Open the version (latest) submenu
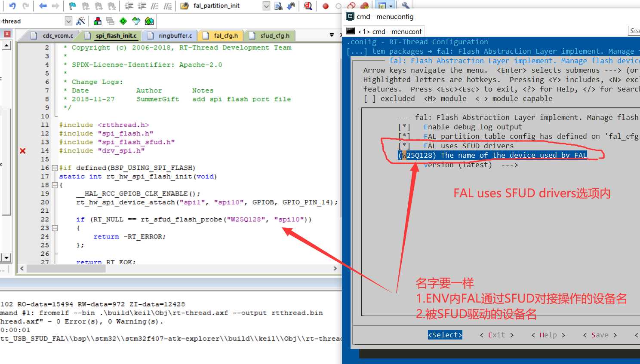Viewport: 640px width, 364px height. pyautogui.click(x=471, y=165)
